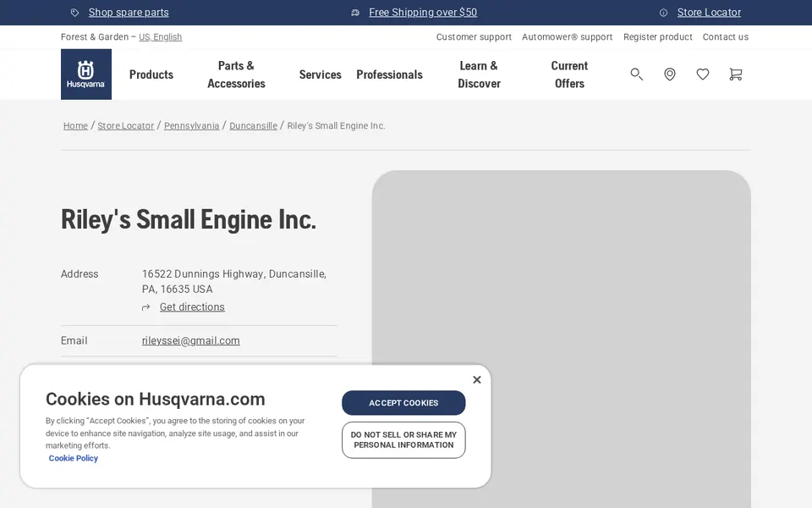Click the Cookies on Husqvarna.com heading
This screenshot has width=812, height=508.
156,399
